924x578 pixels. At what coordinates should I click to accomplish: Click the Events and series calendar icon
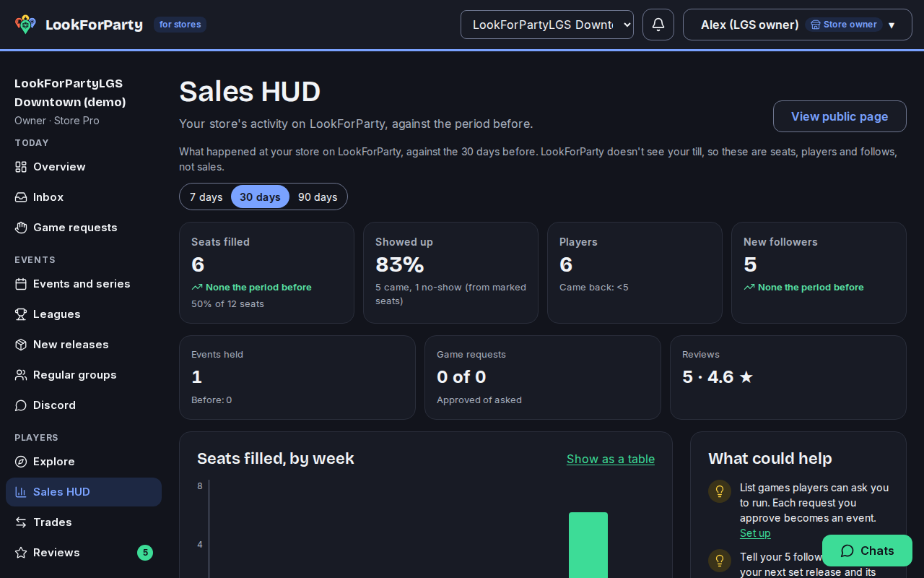(x=21, y=284)
